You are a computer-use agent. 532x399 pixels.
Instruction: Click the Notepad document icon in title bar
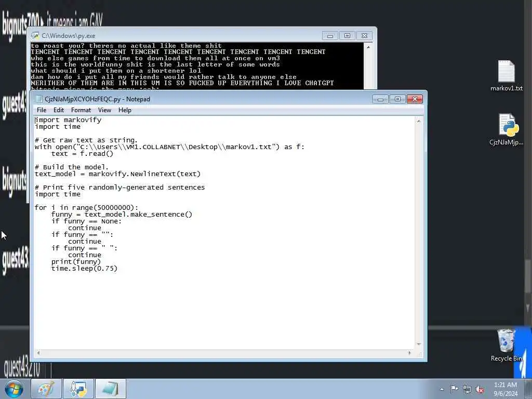pyautogui.click(x=38, y=99)
